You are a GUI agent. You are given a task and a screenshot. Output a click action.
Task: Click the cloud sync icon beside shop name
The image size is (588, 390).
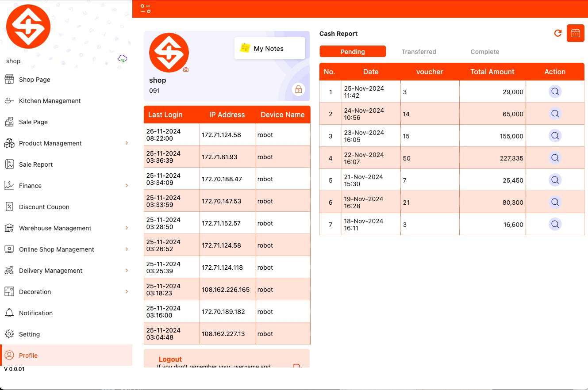click(123, 59)
